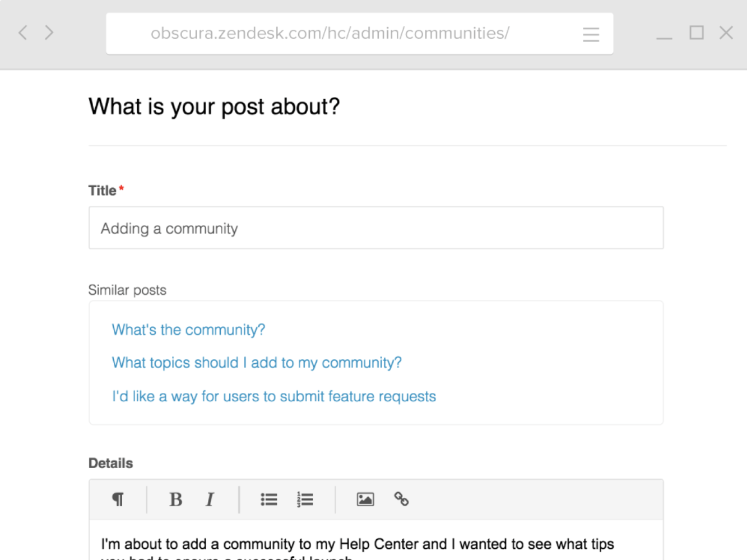Apply italic formatting in the Details editor
Viewport: 747px width, 560px height.
coord(209,499)
